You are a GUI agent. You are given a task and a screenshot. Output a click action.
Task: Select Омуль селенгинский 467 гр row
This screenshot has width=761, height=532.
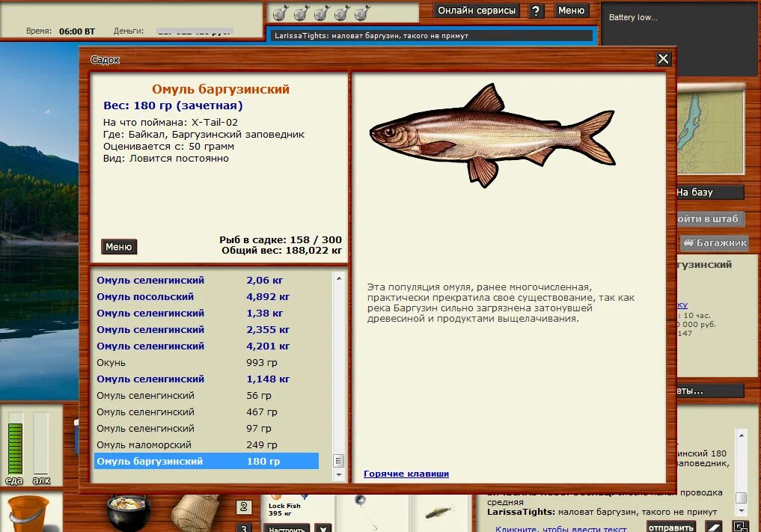[x=207, y=412]
